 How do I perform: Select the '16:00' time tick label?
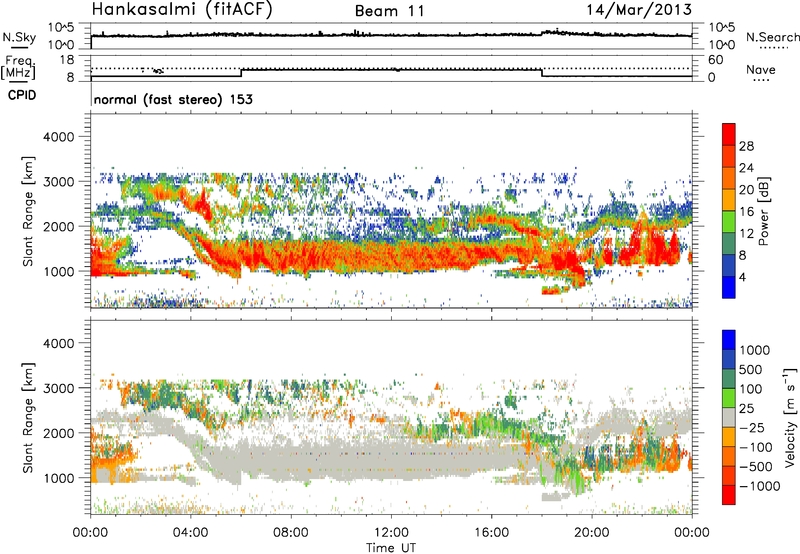coord(491,533)
